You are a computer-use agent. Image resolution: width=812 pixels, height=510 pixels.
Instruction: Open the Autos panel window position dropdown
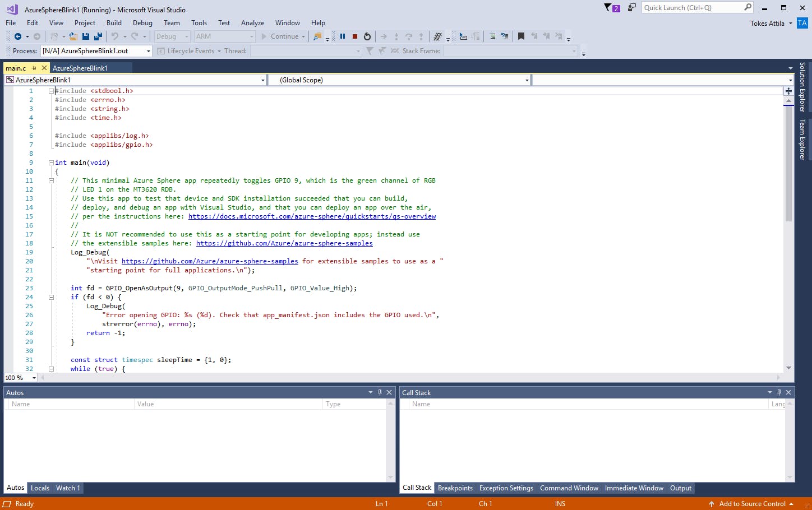click(x=371, y=392)
